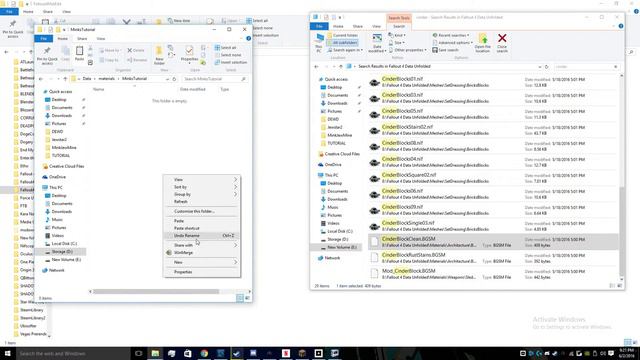The image size is (640, 360).
Task: Select Network in MinksTutorial navigation pane
Action: tap(56, 270)
